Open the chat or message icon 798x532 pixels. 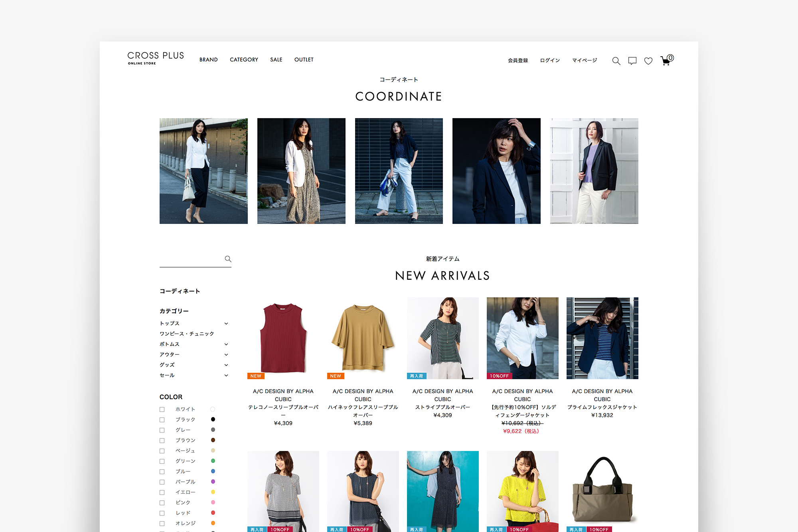click(x=631, y=59)
